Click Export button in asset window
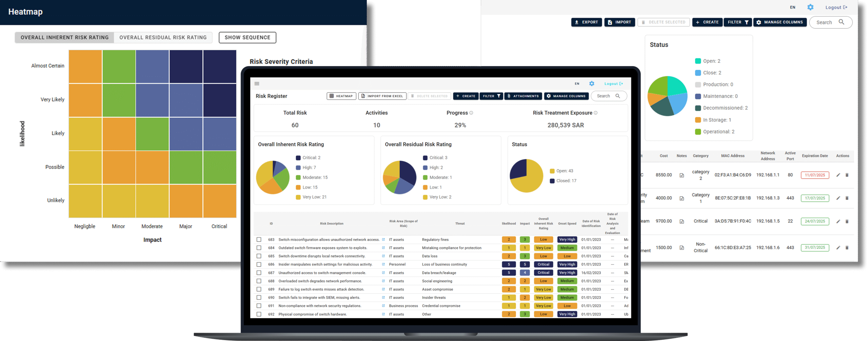The height and width of the screenshot is (341, 868). pyautogui.click(x=587, y=22)
